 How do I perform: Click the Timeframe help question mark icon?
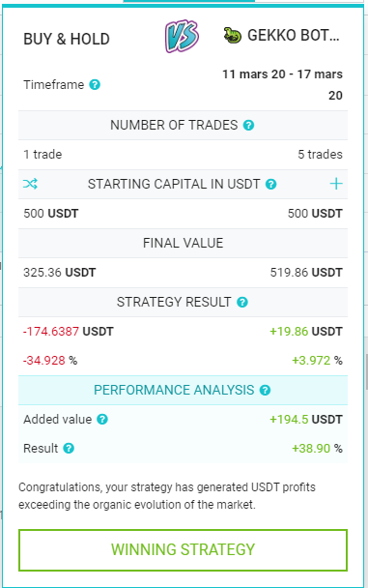(x=95, y=85)
